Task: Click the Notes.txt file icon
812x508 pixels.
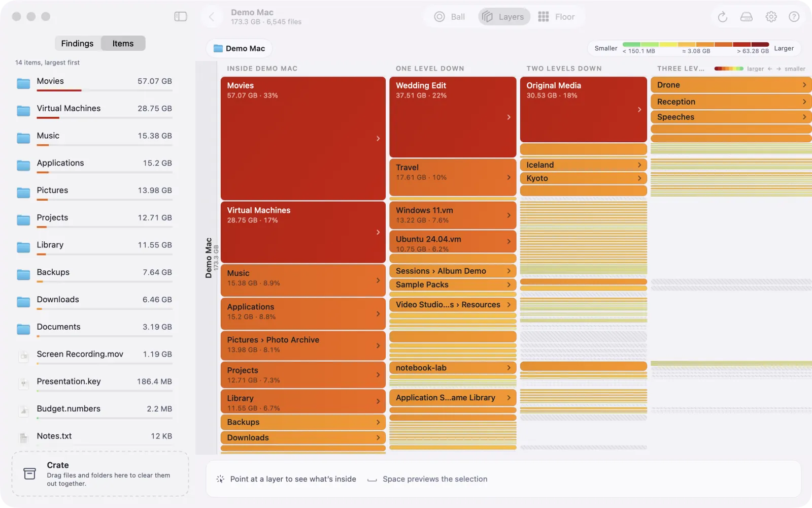Action: tap(23, 438)
